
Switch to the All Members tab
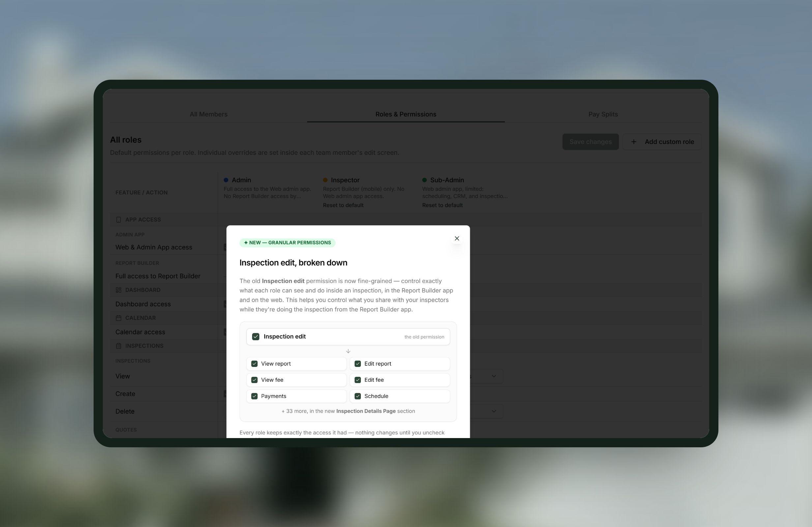209,114
